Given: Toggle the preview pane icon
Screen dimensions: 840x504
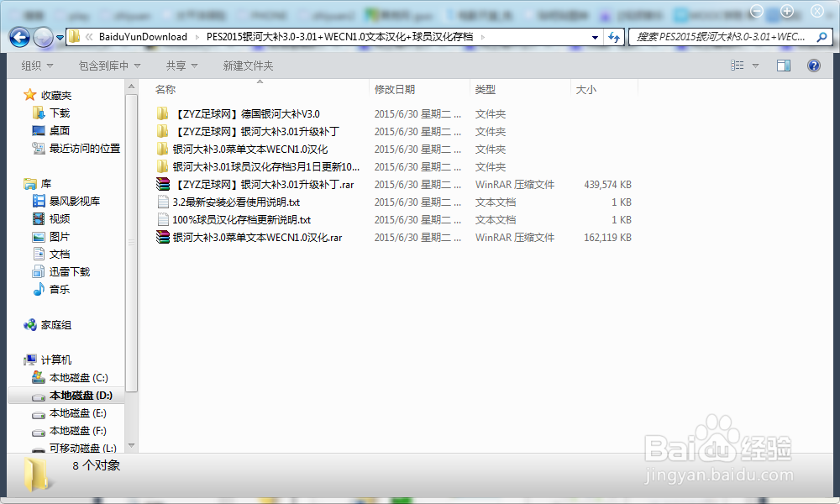Looking at the screenshot, I should 784,66.
